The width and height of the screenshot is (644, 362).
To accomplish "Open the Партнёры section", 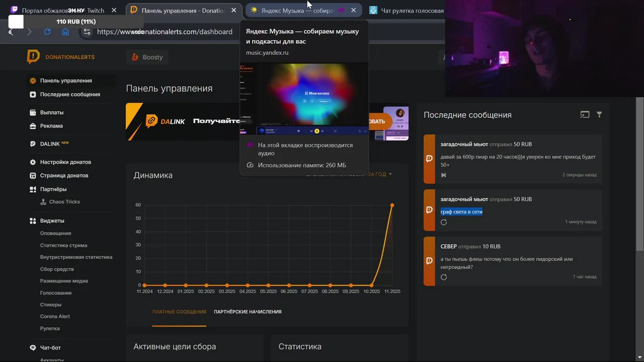I will (x=53, y=189).
